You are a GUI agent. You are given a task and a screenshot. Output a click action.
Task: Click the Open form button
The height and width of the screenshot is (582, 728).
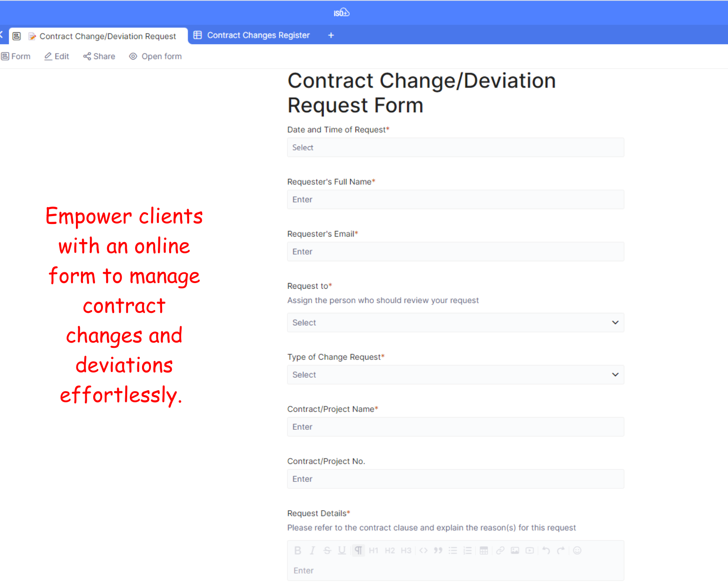(156, 56)
